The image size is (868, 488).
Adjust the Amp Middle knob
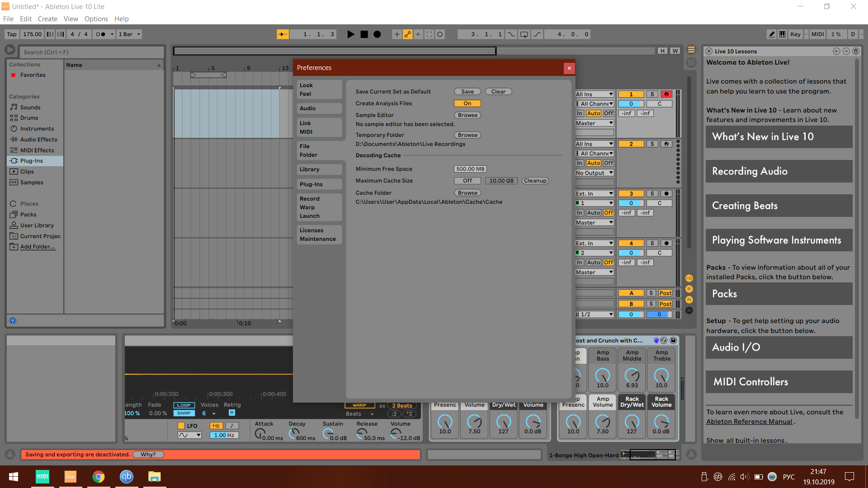[x=632, y=375]
